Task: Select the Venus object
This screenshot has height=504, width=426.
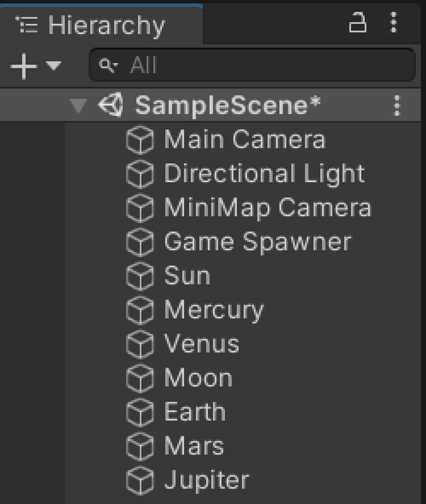Action: (x=201, y=344)
